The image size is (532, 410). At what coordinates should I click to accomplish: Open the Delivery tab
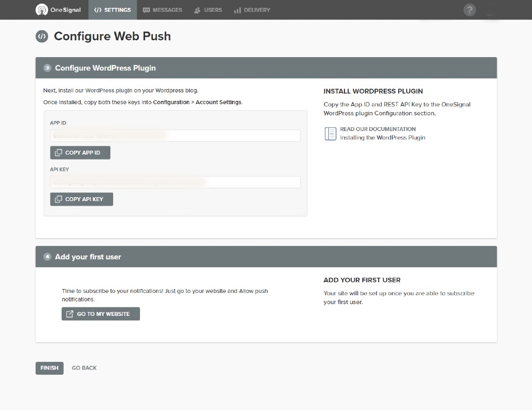252,10
